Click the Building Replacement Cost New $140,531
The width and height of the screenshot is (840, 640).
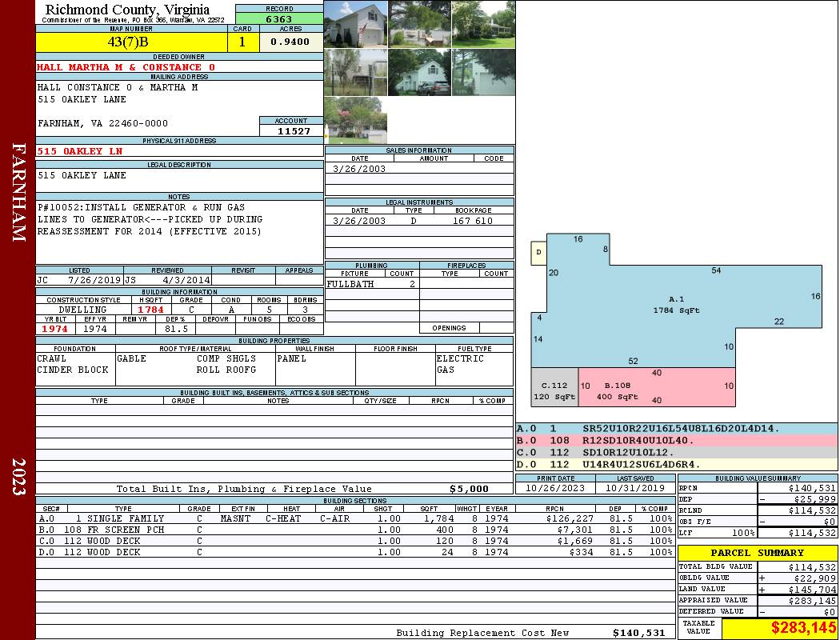638,633
